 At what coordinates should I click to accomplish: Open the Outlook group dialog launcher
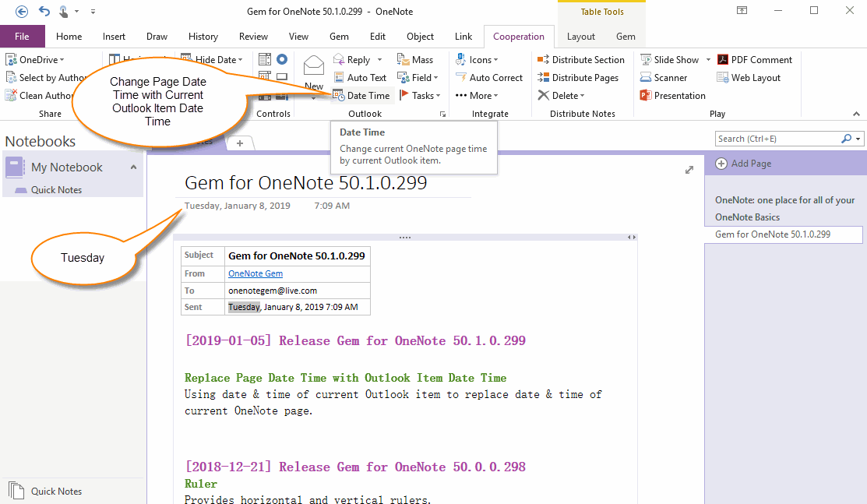tap(442, 114)
